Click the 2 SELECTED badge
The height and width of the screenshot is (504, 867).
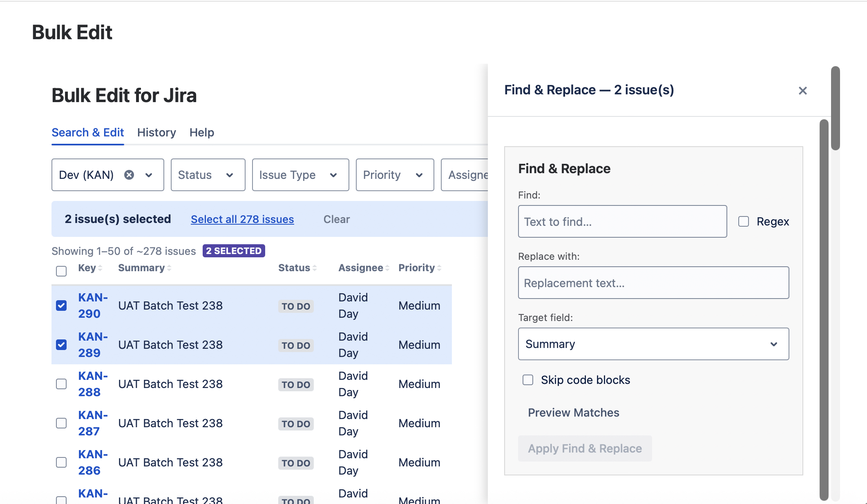pyautogui.click(x=234, y=251)
